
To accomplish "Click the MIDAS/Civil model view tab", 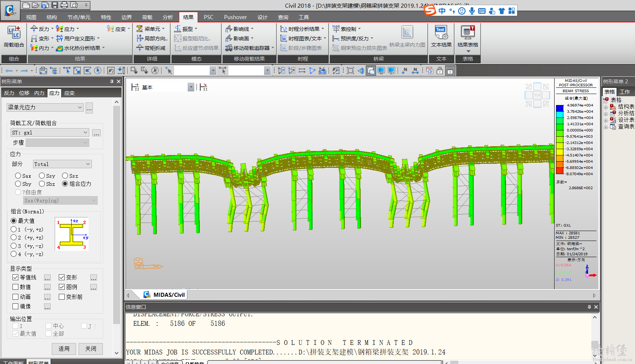I will coord(164,295).
